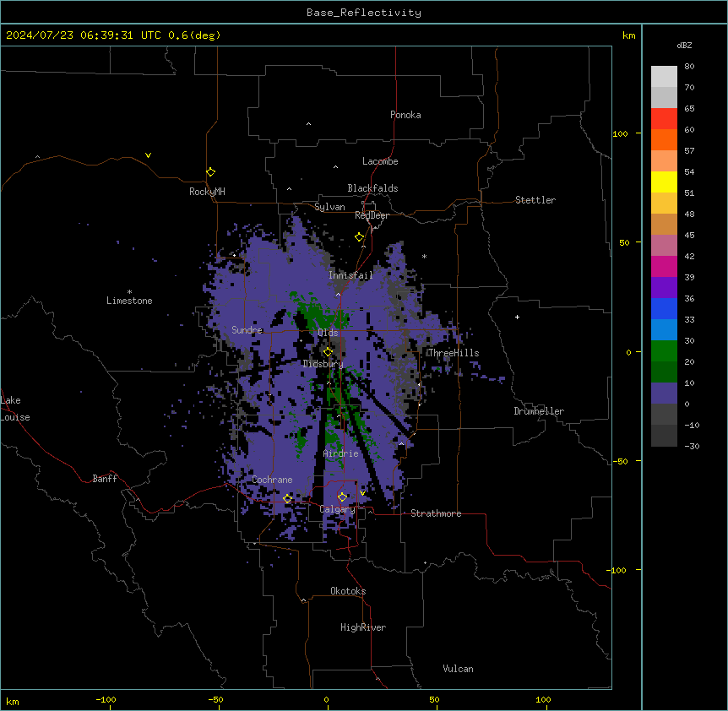Screen dimensions: 728x711
Task: Click the yellow diamond marker above RockyMH
Action: [211, 172]
